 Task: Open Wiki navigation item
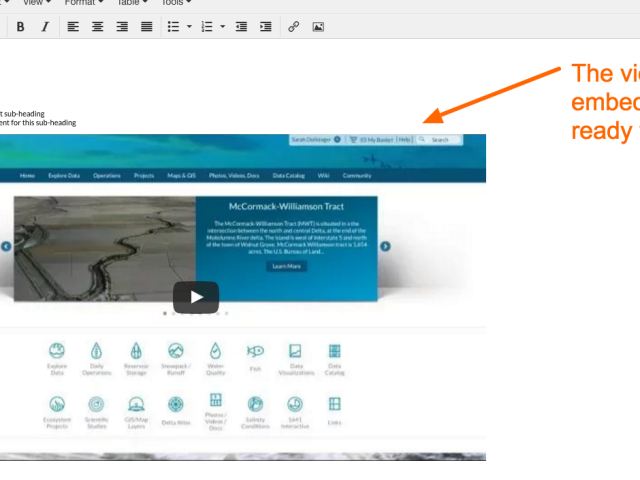pyautogui.click(x=323, y=176)
